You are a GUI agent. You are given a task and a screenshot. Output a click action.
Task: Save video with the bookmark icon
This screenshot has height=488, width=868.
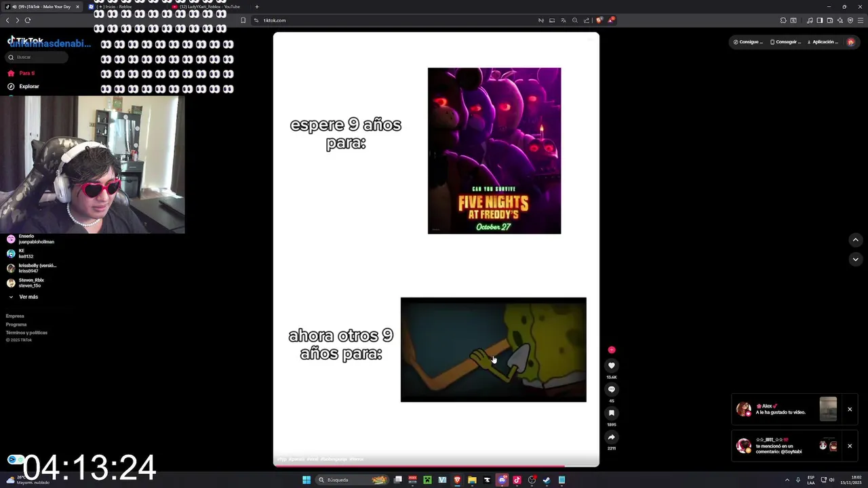pyautogui.click(x=611, y=413)
